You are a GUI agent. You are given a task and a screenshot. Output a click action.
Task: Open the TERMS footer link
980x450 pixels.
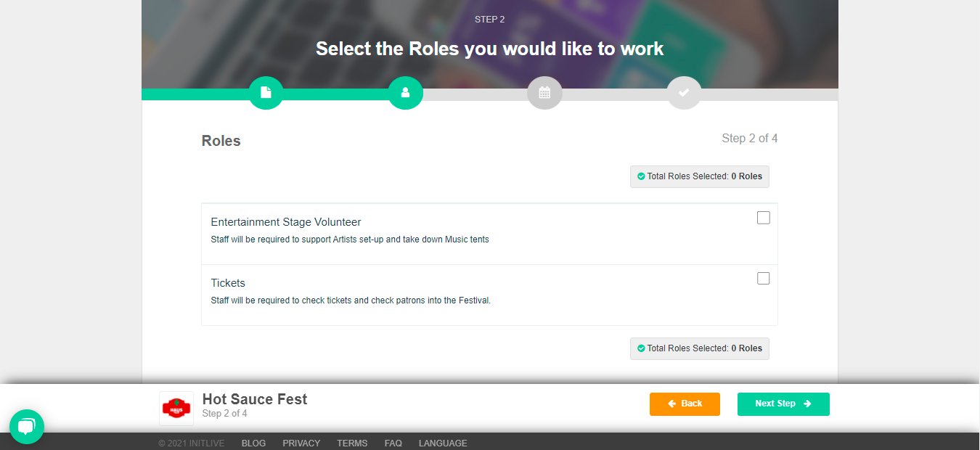pyautogui.click(x=352, y=443)
